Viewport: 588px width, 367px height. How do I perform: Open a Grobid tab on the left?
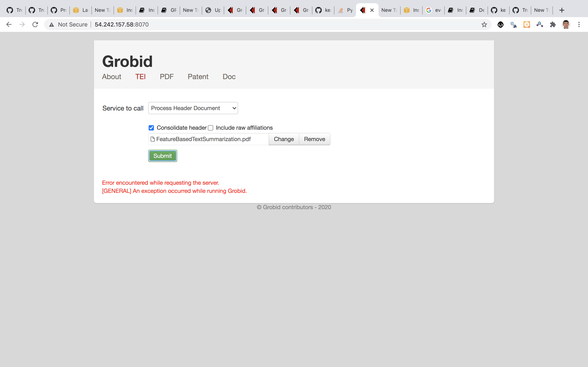235,10
